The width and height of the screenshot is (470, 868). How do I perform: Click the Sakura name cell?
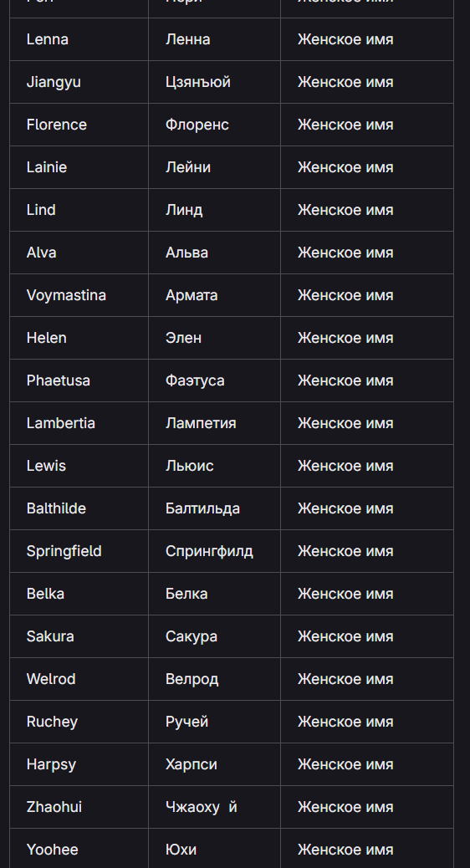tap(79, 636)
